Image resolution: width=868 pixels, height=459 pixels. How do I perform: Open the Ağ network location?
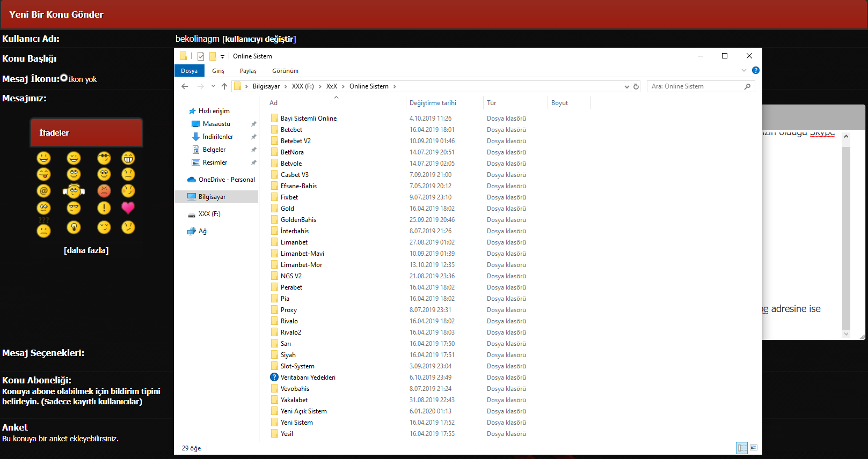[x=197, y=231]
